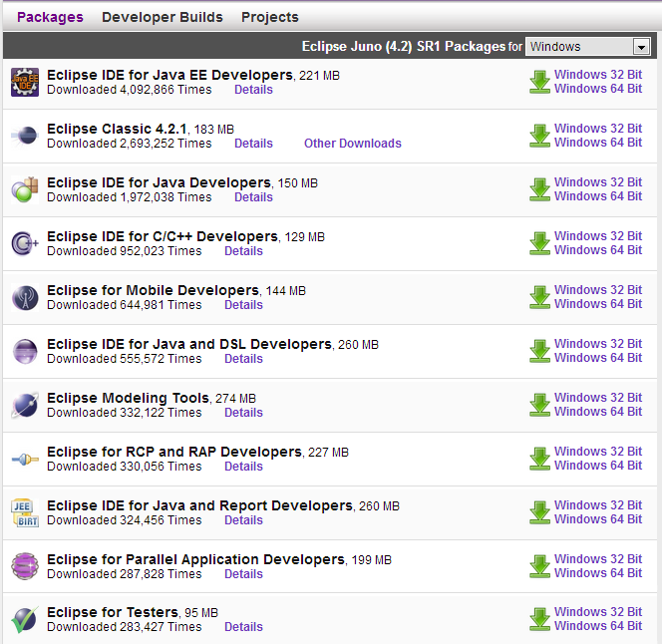Click green download arrow for Mobile Developers
Viewport: 662px width, 644px height.
(539, 297)
